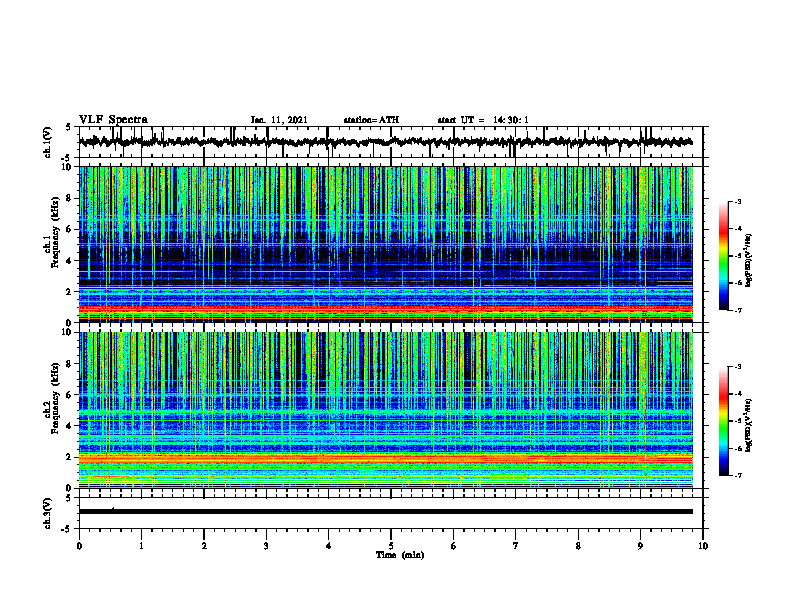Click the 'station=ATH' header label

371,120
